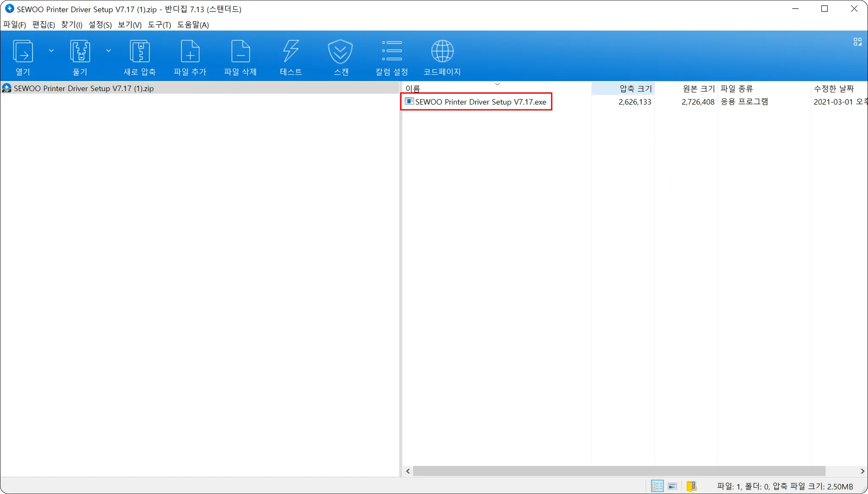868x494 pixels.
Task: Expand the dropdown arrow next to 풀기
Action: (x=108, y=50)
